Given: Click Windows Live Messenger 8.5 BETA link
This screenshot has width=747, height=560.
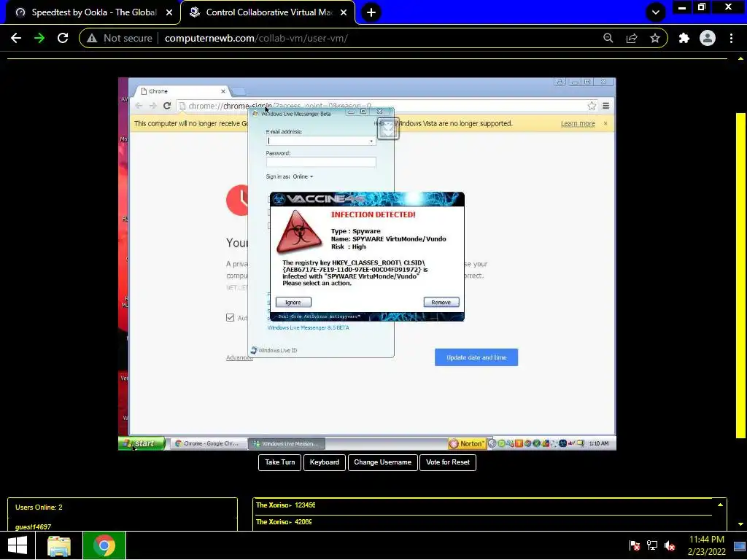Looking at the screenshot, I should tap(309, 327).
